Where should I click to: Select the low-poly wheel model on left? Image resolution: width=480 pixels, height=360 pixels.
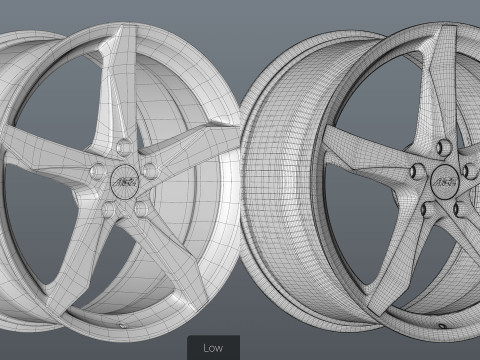tap(120, 182)
